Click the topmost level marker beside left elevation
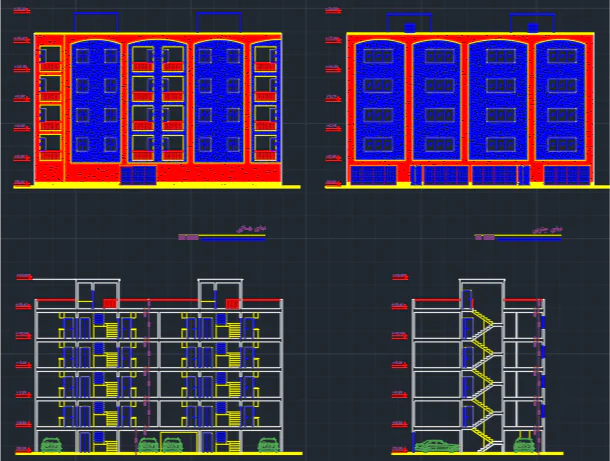This screenshot has width=610, height=461. [21, 40]
